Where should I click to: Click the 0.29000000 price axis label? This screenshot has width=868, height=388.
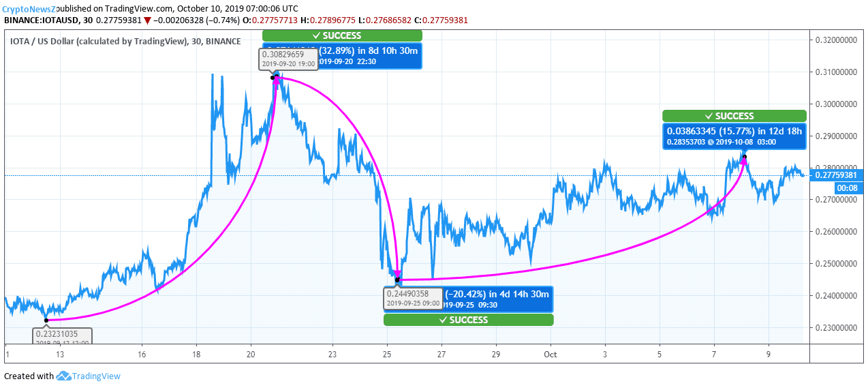point(838,136)
